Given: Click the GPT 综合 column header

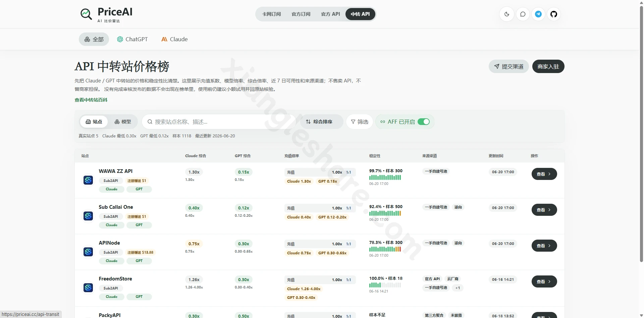Looking at the screenshot, I should tap(243, 156).
